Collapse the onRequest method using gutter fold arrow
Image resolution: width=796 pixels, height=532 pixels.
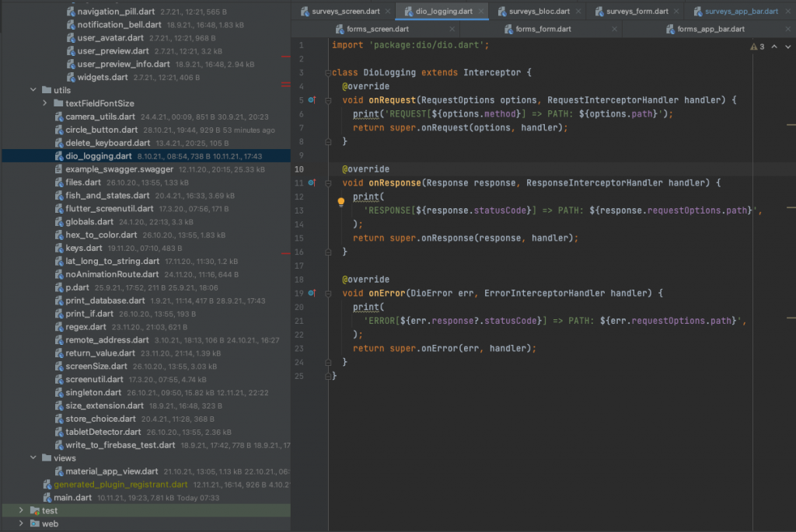coord(329,99)
